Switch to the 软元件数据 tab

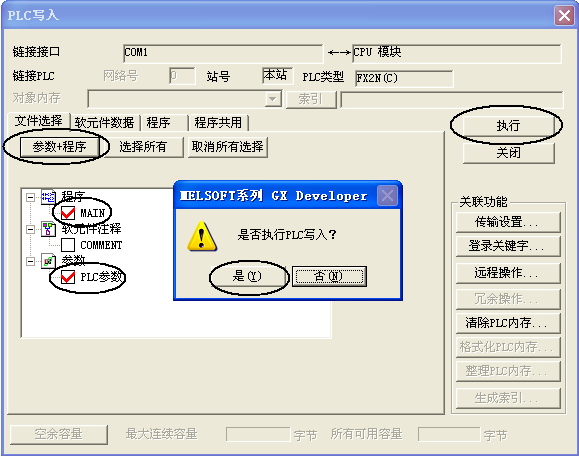click(x=105, y=123)
